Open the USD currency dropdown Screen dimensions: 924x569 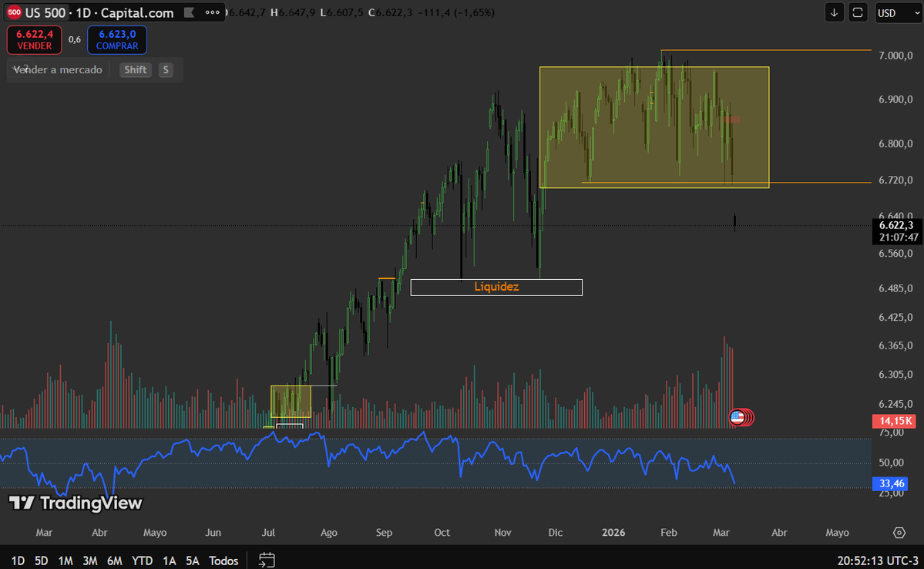898,12
